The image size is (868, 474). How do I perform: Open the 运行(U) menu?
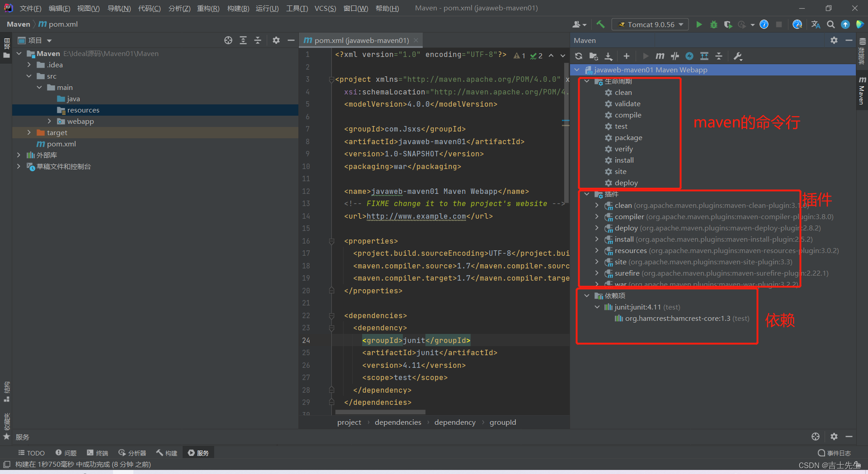click(x=267, y=8)
